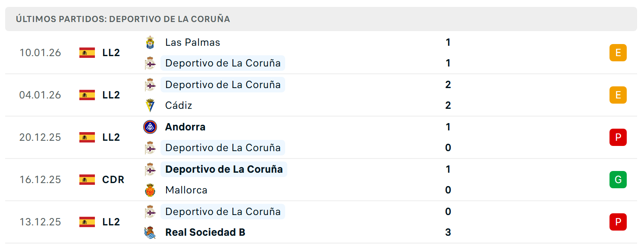Select the CDR competition label
The height and width of the screenshot is (250, 644).
click(113, 180)
